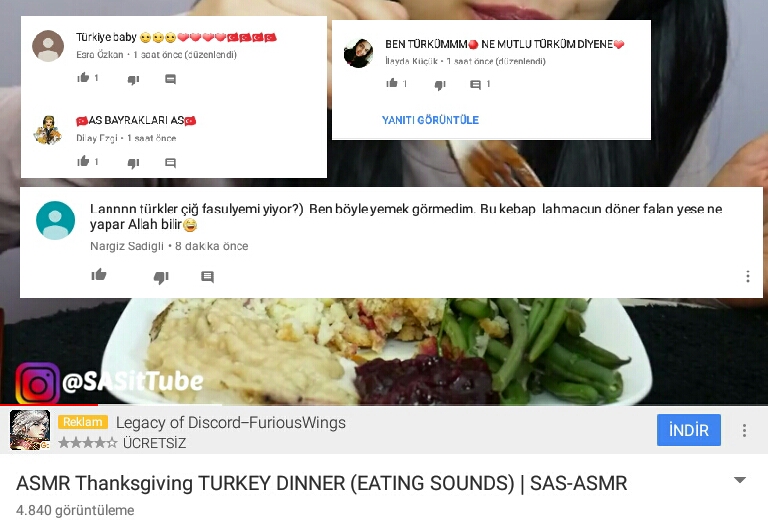The width and height of the screenshot is (768, 524).
Task: Dislike Esra Özkan's Türkiye baby comment
Action: (x=133, y=79)
